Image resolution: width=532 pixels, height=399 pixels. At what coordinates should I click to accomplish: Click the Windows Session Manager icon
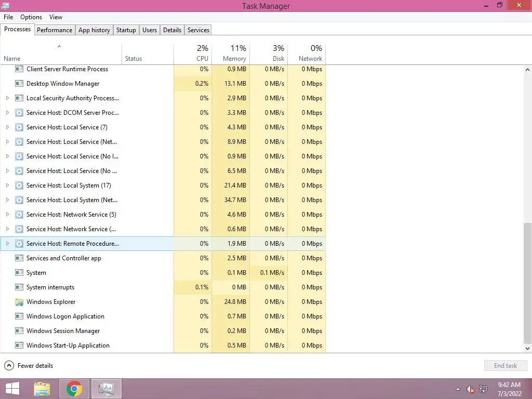[x=19, y=331]
